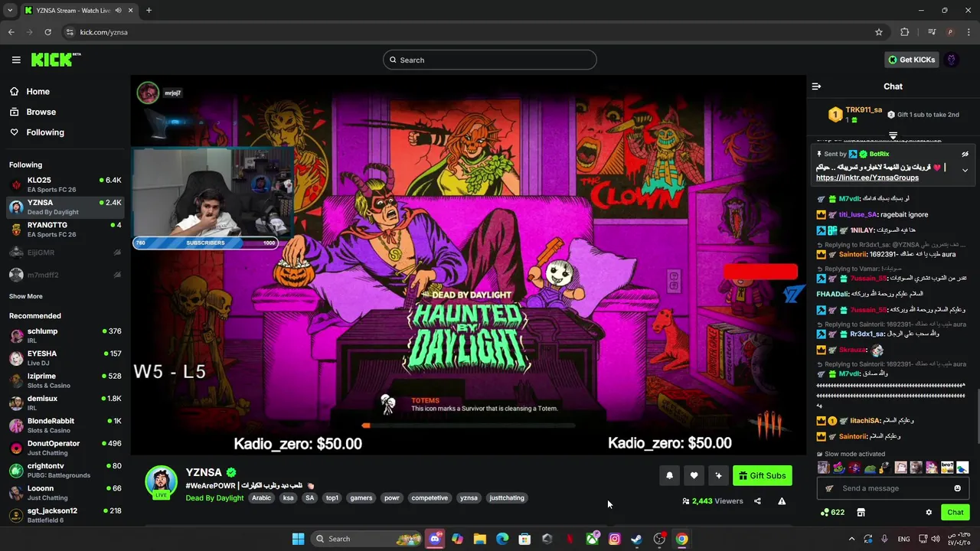
Task: Open a new browser tab
Action: pos(149,10)
